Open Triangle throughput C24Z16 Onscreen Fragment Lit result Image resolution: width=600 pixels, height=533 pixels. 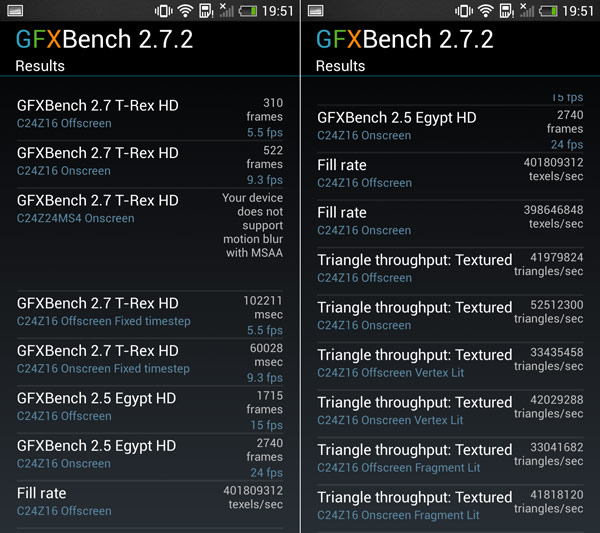(450, 509)
